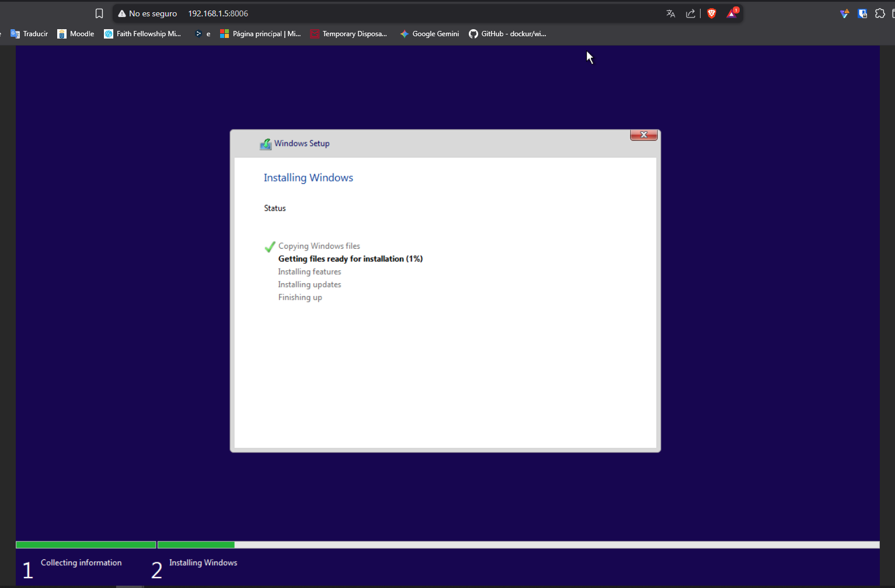Open the Google Gemini bookmark
Image resolution: width=895 pixels, height=588 pixels.
pos(429,33)
